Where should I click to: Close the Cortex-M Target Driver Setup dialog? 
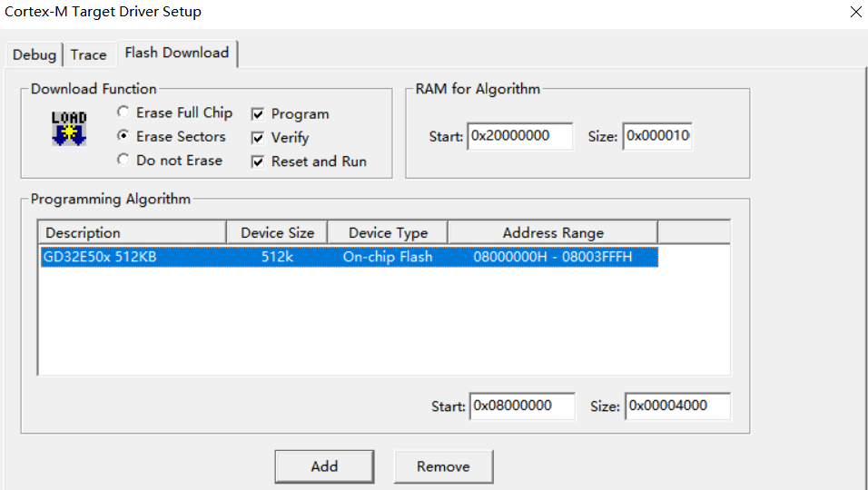click(855, 13)
